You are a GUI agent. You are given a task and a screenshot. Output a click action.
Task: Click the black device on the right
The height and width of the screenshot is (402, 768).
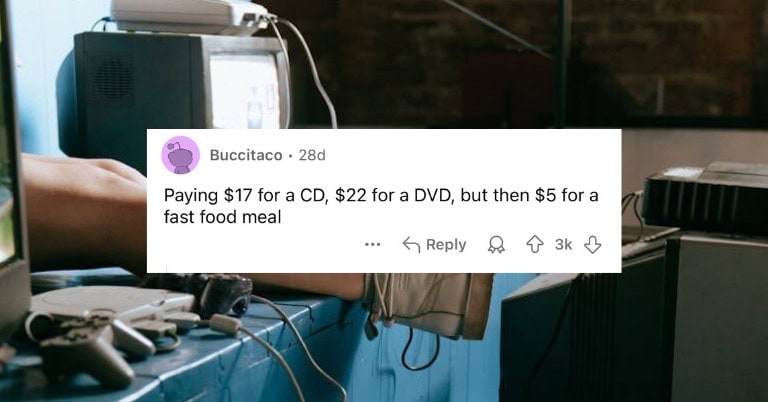(x=705, y=196)
